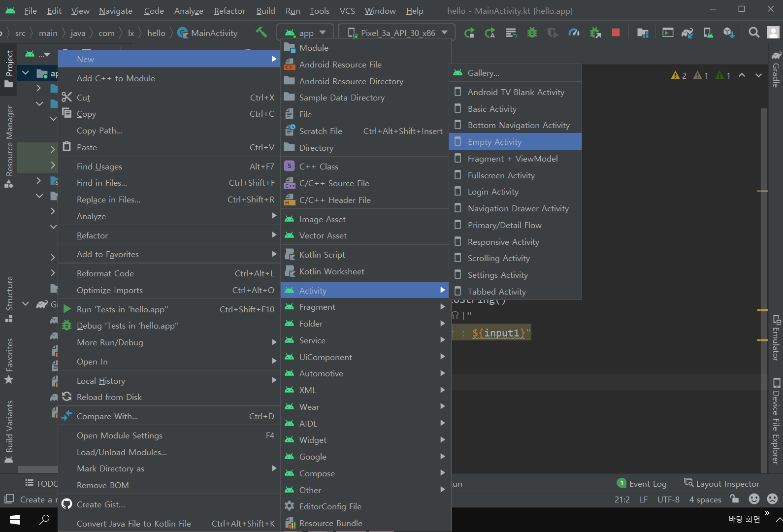Open the Event Log panel
The image size is (783, 532).
642,484
